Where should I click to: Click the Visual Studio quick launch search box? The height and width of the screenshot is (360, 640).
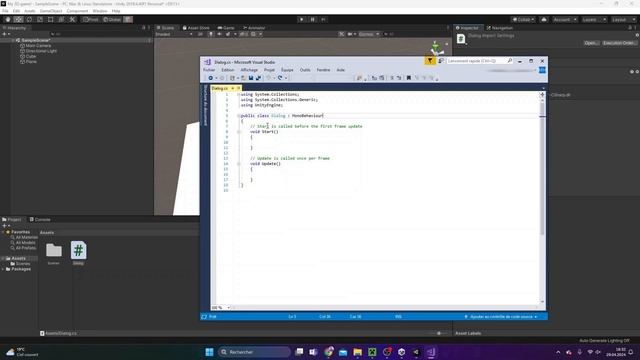[480, 61]
